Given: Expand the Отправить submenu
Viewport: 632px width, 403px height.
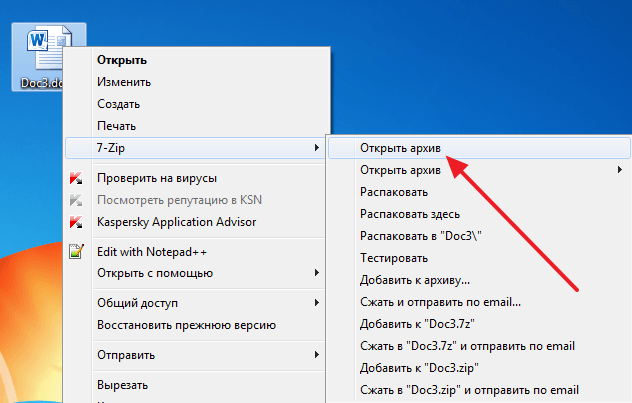Looking at the screenshot, I should click(x=317, y=355).
